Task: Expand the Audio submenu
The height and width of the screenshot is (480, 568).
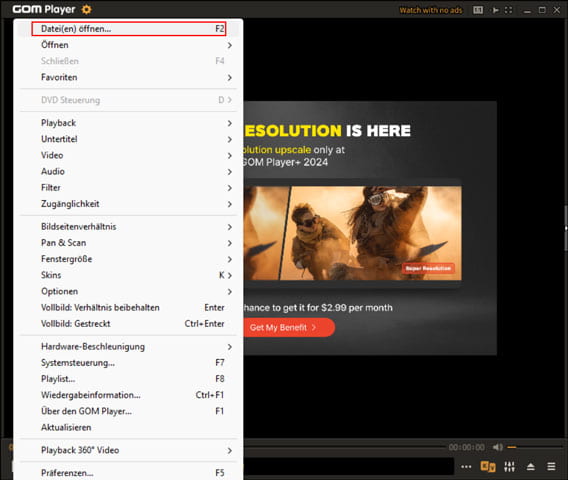Action: pos(129,171)
